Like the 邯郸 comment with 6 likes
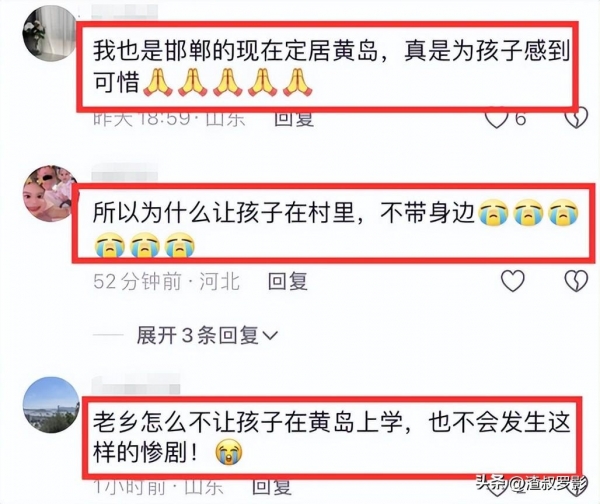The height and width of the screenshot is (504, 600). point(496,119)
